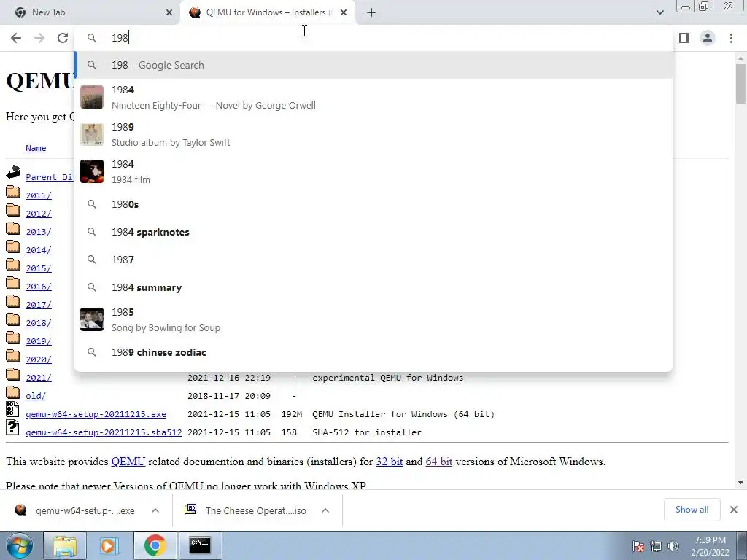
Task: Choose the 1984 George Orwell novel suggestion
Action: (374, 97)
